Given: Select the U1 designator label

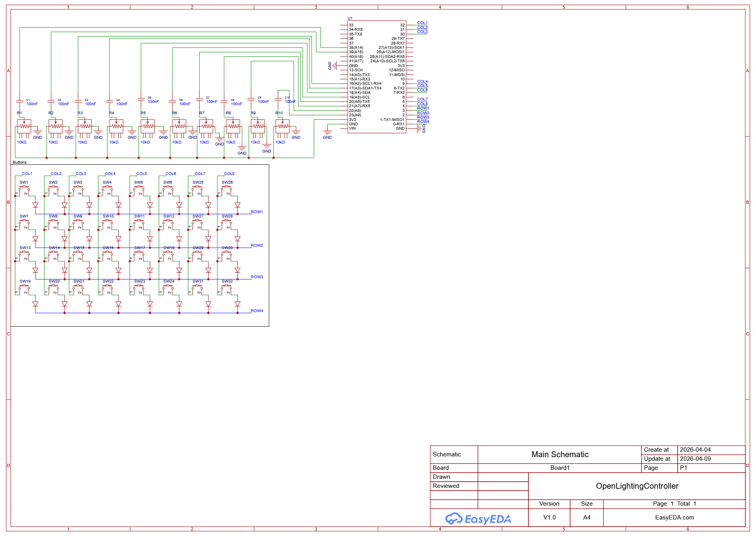Looking at the screenshot, I should pos(350,19).
